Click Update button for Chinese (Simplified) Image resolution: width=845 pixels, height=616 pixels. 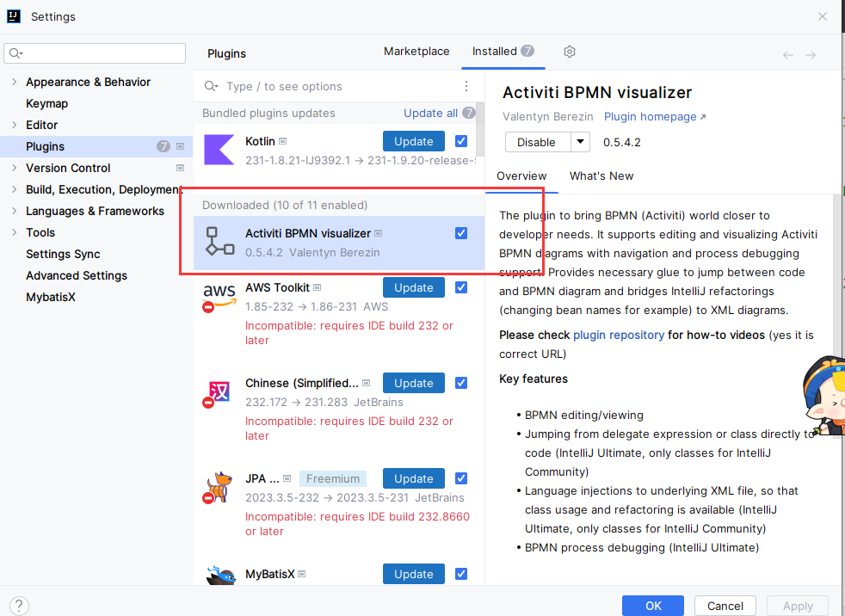[414, 383]
